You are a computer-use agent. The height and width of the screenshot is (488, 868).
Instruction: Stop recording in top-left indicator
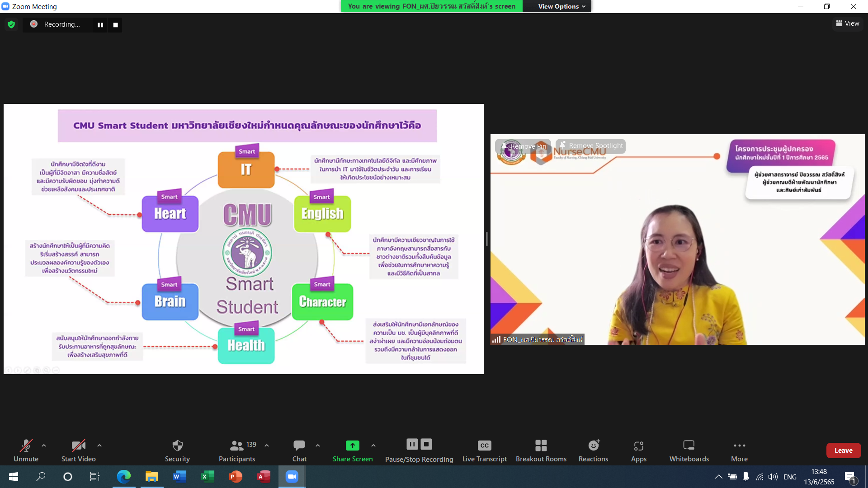116,25
